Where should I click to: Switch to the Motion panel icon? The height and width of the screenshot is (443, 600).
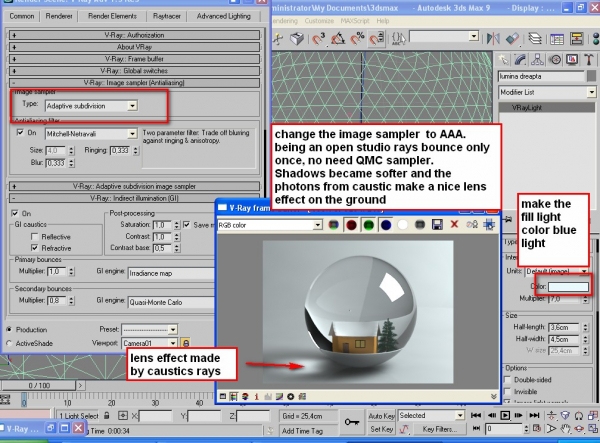coord(555,60)
